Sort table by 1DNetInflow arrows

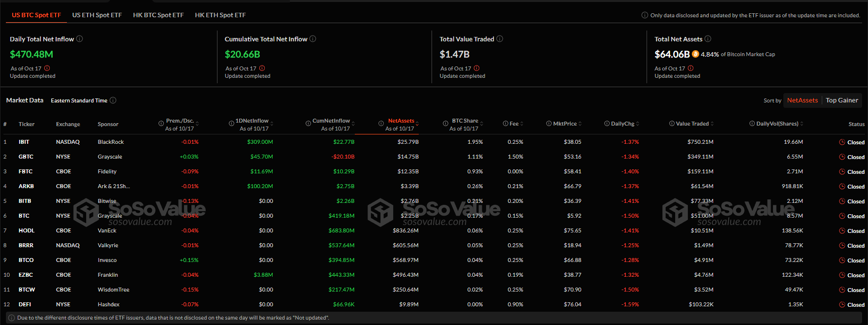tap(272, 124)
